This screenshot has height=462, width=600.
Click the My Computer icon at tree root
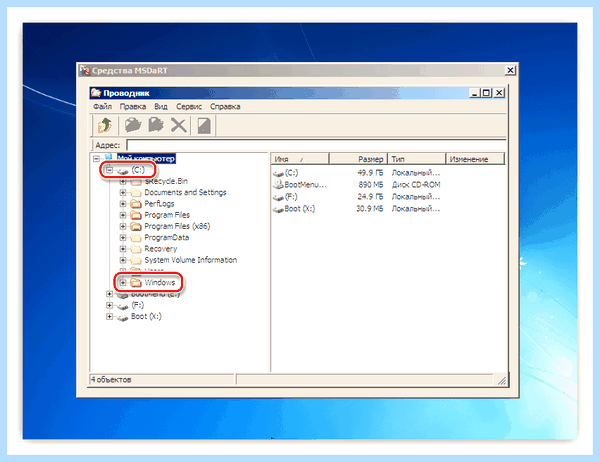pyautogui.click(x=109, y=158)
